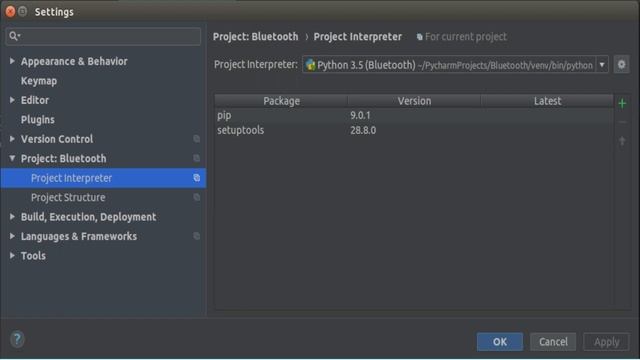The image size is (640, 360).
Task: Expand Languages & Frameworks section
Action: [12, 236]
